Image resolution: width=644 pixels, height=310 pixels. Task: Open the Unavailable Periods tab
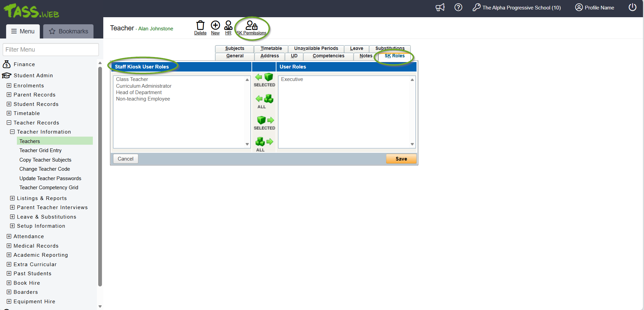[x=316, y=49]
